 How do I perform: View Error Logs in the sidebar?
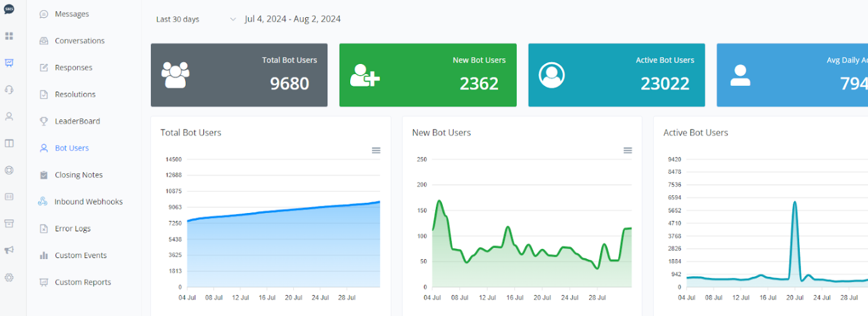(x=73, y=229)
